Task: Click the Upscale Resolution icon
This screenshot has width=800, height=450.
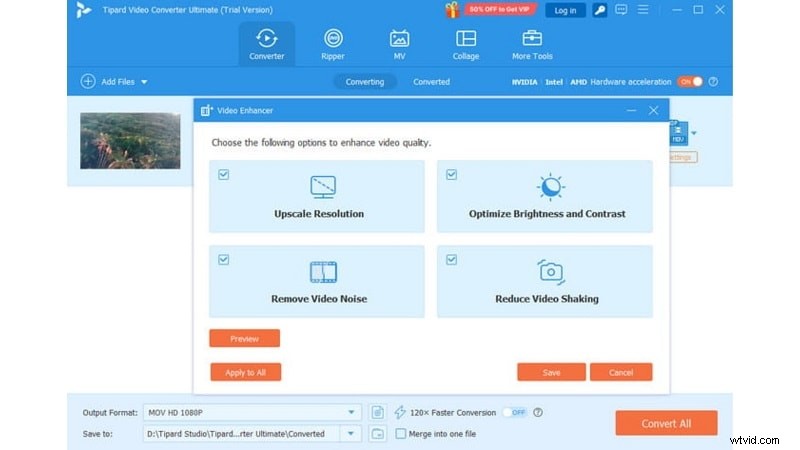Action: [x=322, y=186]
